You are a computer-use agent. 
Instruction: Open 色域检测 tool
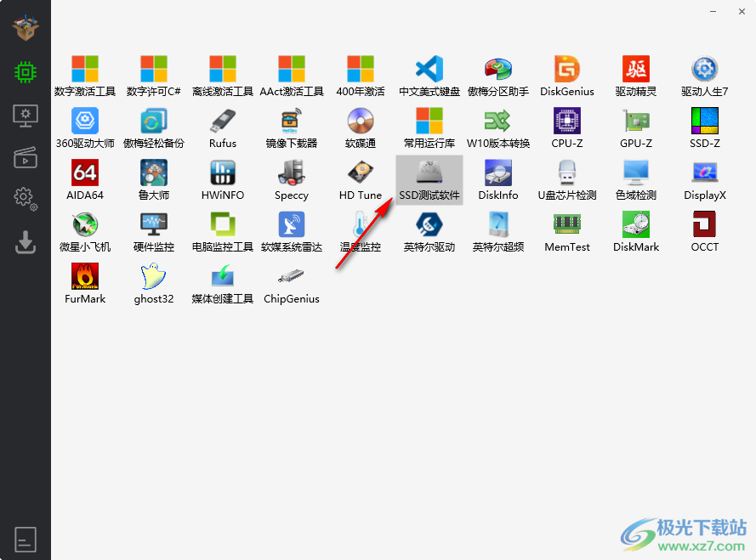pyautogui.click(x=636, y=180)
